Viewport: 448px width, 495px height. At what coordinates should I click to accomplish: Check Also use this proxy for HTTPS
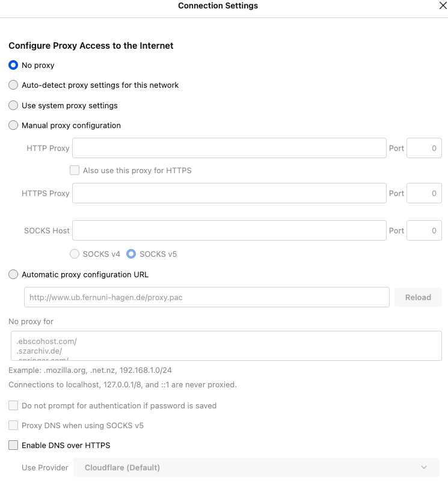(x=75, y=170)
